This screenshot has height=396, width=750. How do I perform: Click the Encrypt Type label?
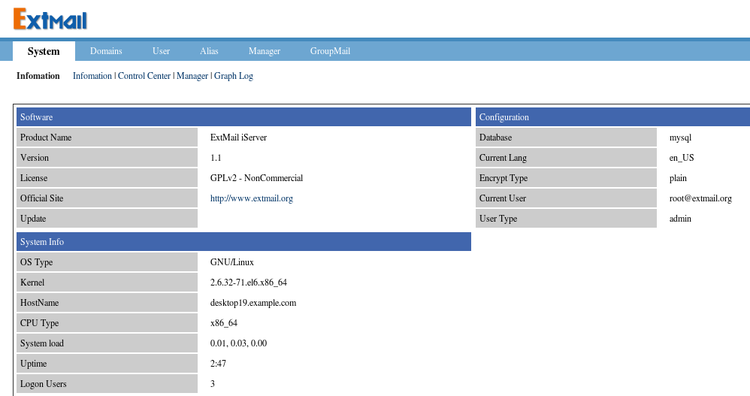[x=566, y=178]
